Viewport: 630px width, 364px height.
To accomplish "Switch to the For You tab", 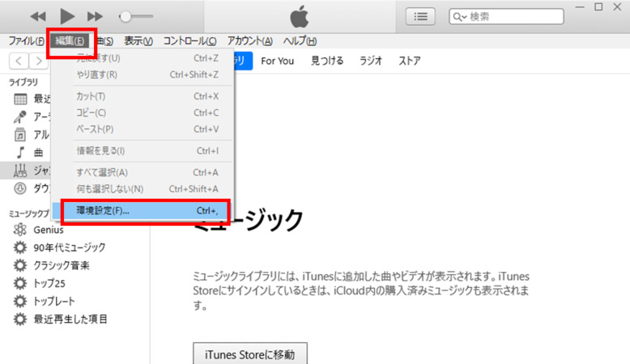I will (x=277, y=61).
